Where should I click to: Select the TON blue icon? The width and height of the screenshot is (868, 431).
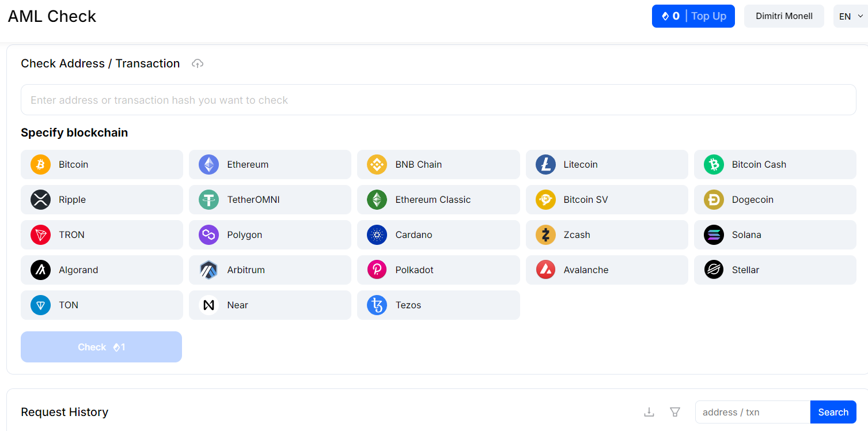coord(40,305)
